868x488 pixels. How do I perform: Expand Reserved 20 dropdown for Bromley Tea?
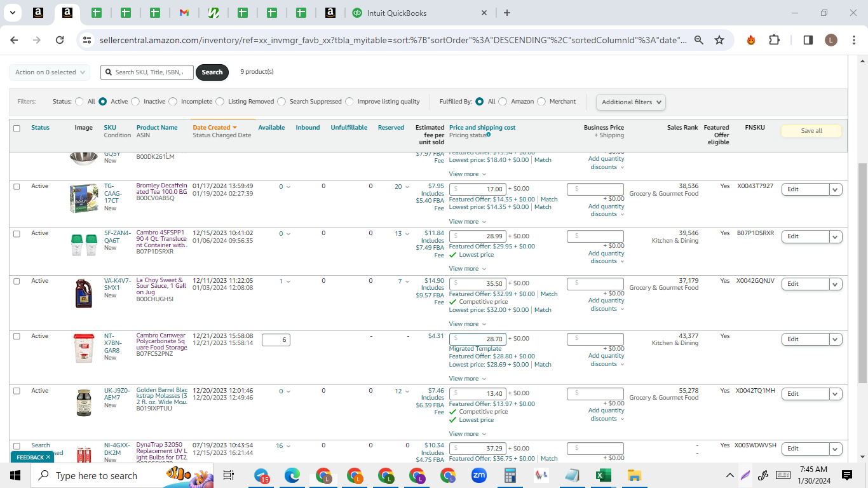click(x=402, y=187)
